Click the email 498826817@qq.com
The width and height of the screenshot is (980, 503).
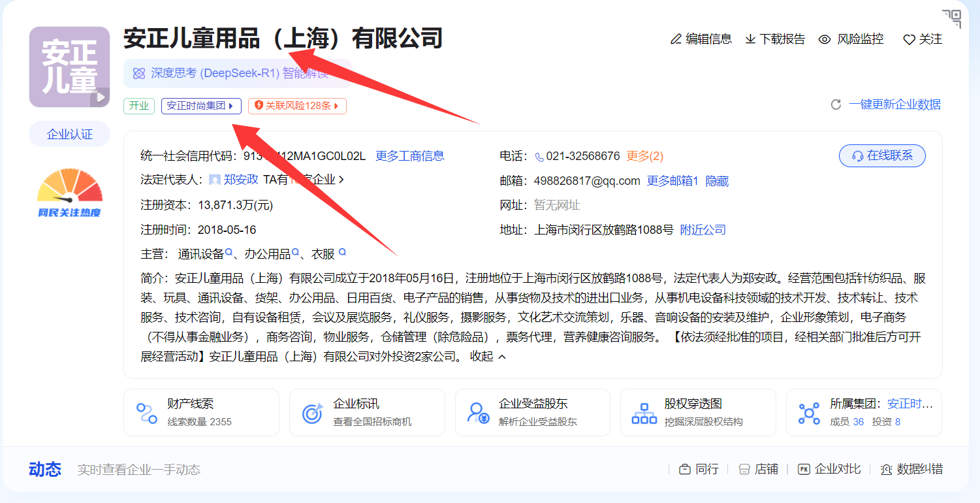pyautogui.click(x=587, y=181)
